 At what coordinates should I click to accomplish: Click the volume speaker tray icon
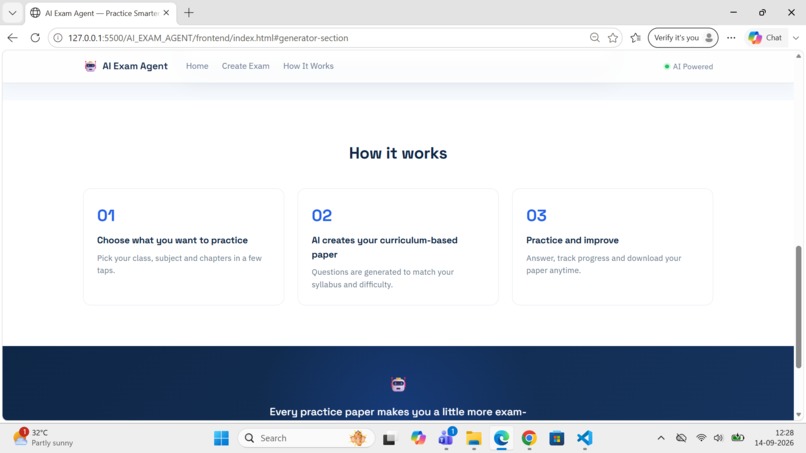click(x=719, y=438)
